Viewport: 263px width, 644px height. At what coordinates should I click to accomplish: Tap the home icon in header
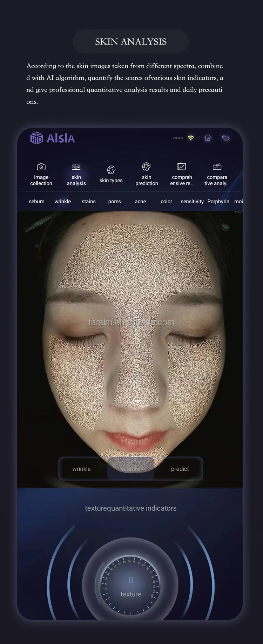[208, 138]
